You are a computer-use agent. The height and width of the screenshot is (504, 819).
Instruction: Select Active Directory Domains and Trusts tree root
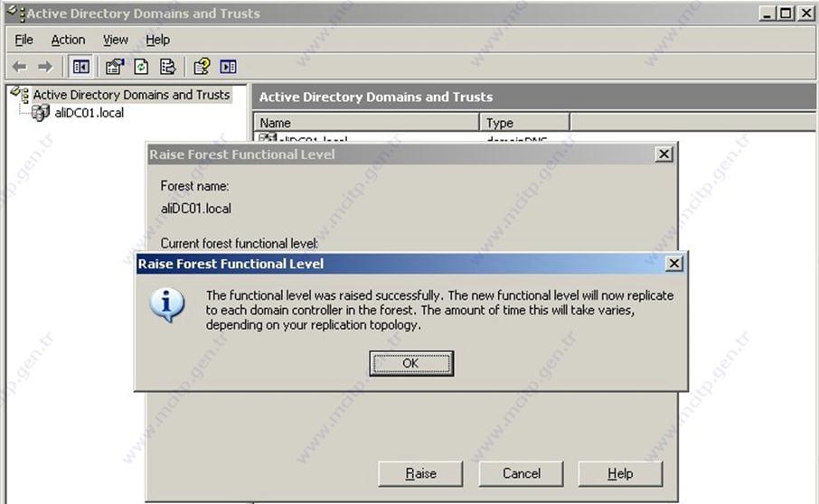coord(131,95)
